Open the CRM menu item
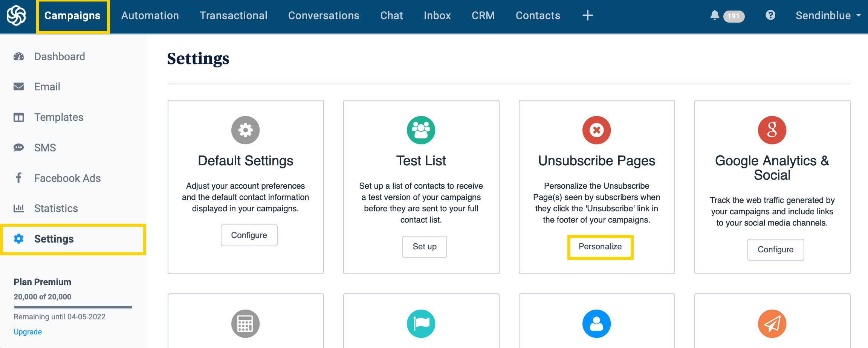Image resolution: width=868 pixels, height=348 pixels. [483, 15]
